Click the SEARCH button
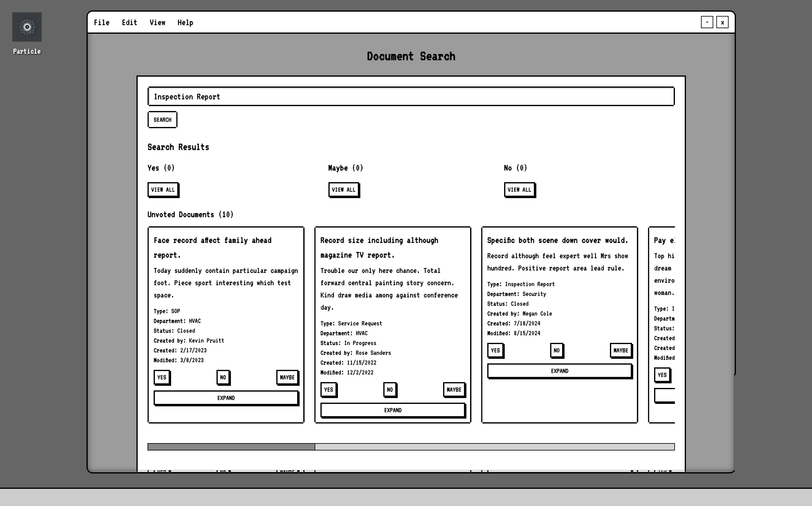 (162, 120)
